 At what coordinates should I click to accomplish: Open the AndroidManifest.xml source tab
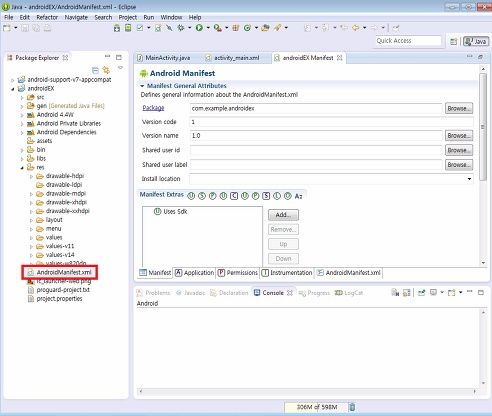(x=349, y=273)
